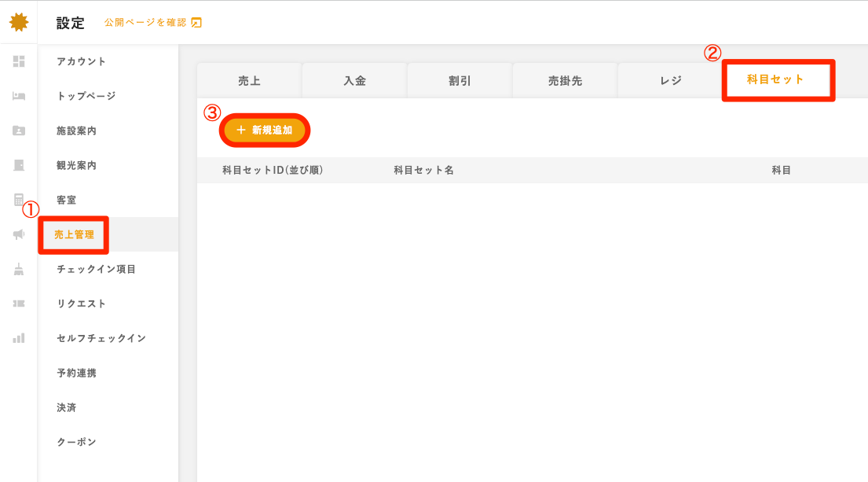This screenshot has width=868, height=482.
Task: Click the 科目セットID(並び順) column header
Action: (273, 170)
